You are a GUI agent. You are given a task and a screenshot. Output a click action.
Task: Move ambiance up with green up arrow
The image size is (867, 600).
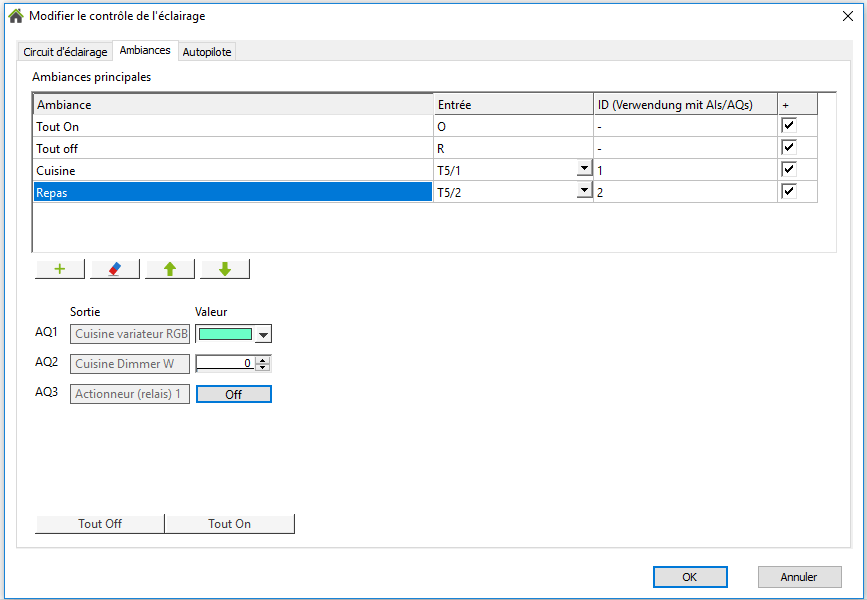coord(169,269)
